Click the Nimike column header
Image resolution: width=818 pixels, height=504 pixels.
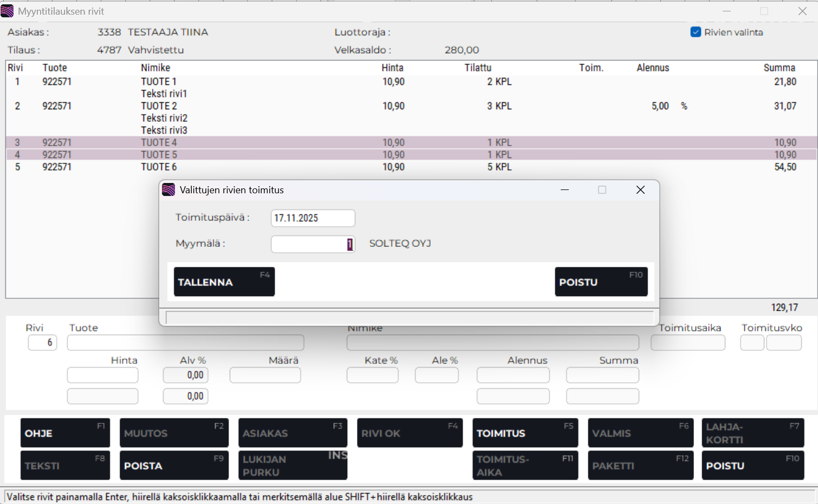(155, 68)
